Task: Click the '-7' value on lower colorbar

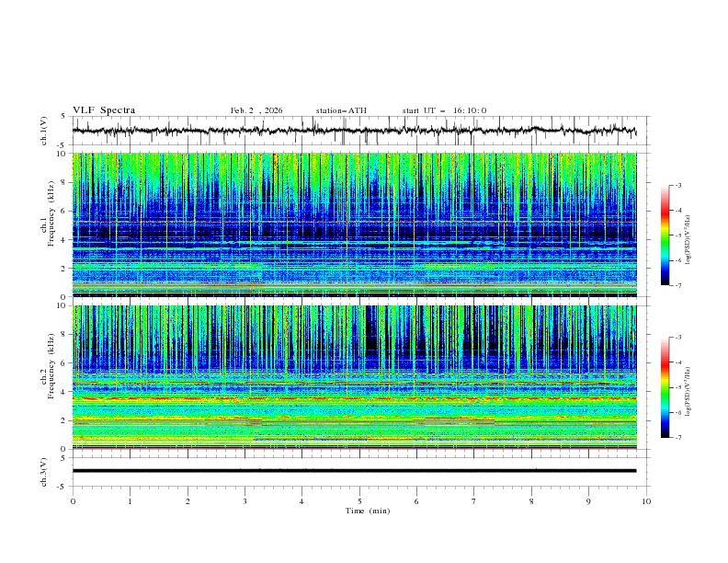Action: coord(677,437)
